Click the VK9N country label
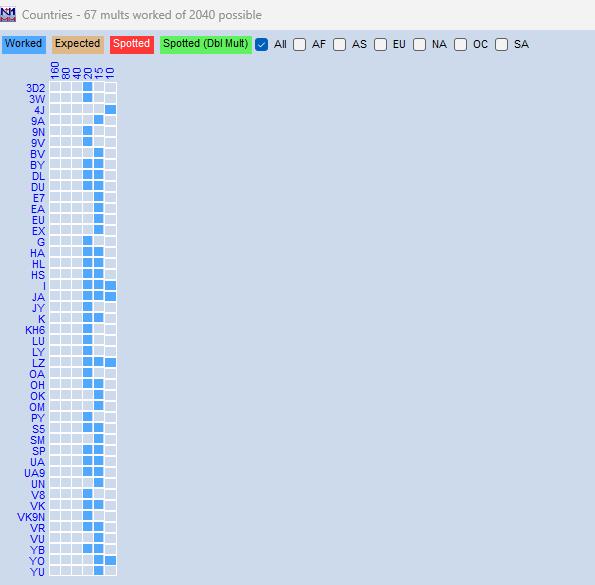595x585 pixels. [31, 517]
